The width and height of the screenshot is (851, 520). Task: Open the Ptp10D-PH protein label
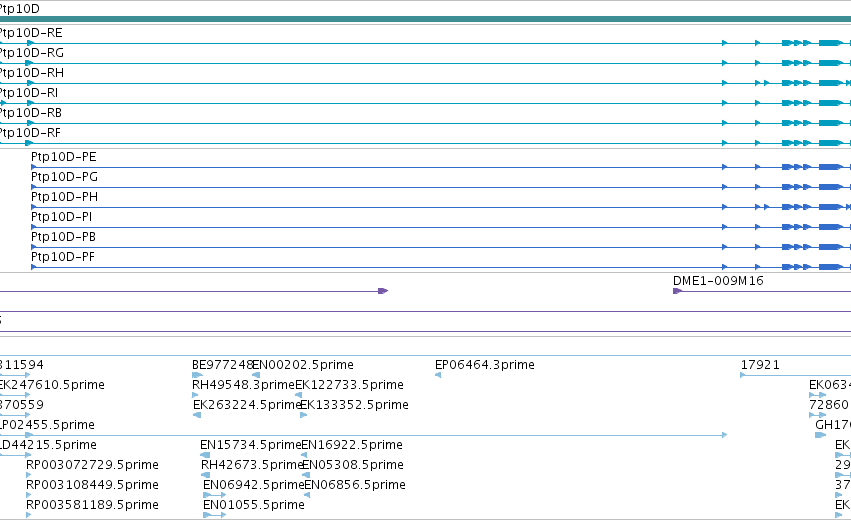[64, 198]
